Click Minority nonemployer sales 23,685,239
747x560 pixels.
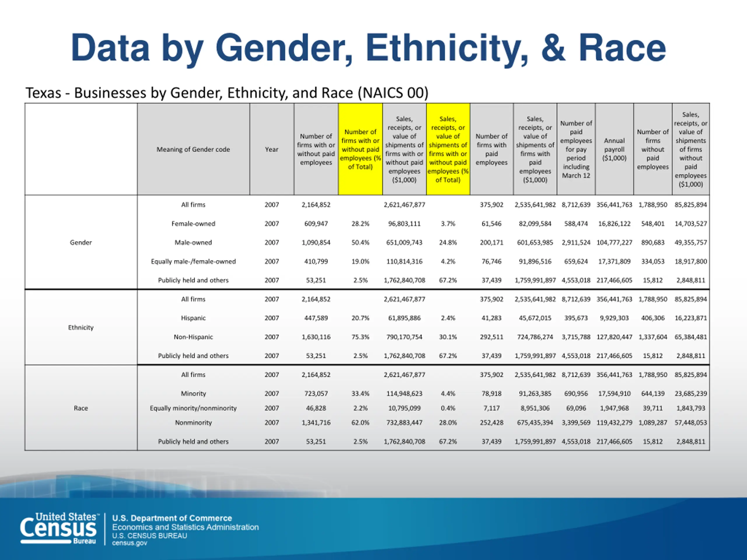(x=691, y=393)
